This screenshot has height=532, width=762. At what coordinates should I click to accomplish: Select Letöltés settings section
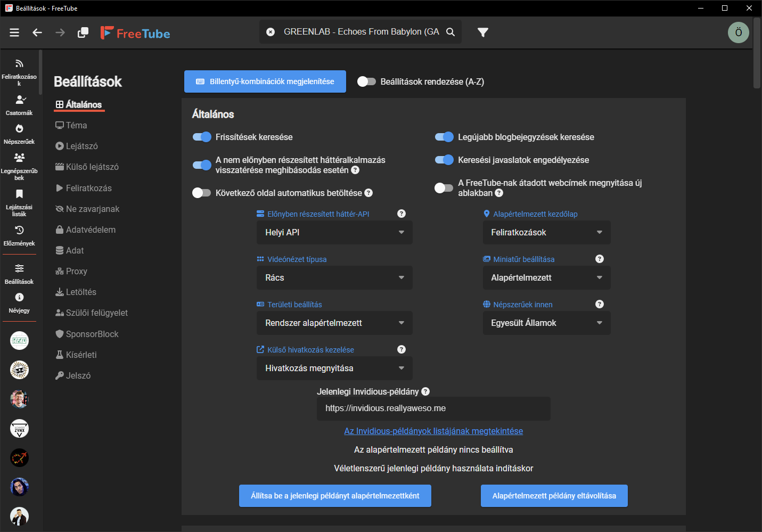click(76, 292)
